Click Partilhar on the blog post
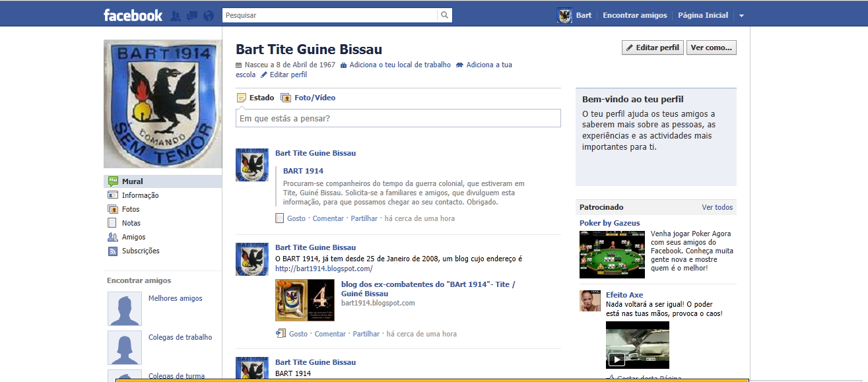This screenshot has height=382, width=868. pyautogui.click(x=366, y=334)
